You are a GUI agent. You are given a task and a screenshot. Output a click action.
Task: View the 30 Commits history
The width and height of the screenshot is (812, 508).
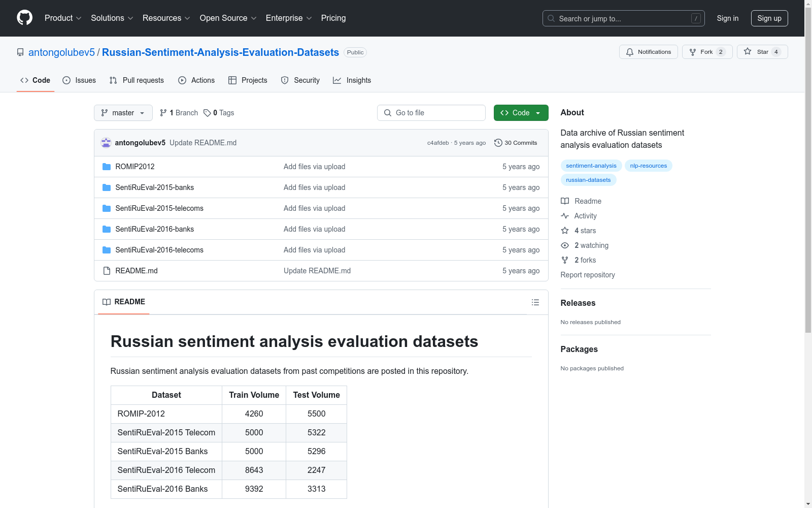(x=516, y=143)
